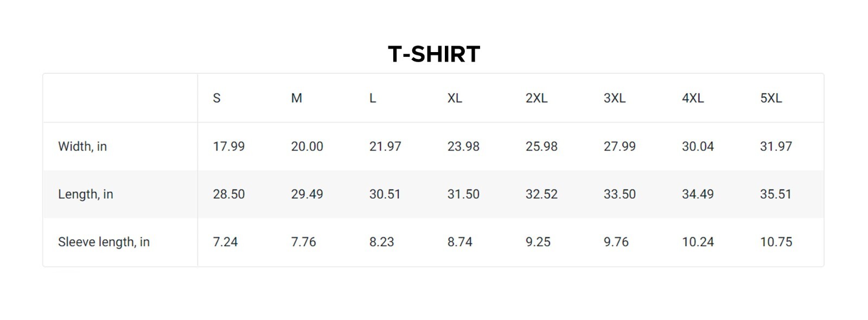This screenshot has height=320, width=868.
Task: Select the 3XL size column header
Action: click(x=614, y=98)
